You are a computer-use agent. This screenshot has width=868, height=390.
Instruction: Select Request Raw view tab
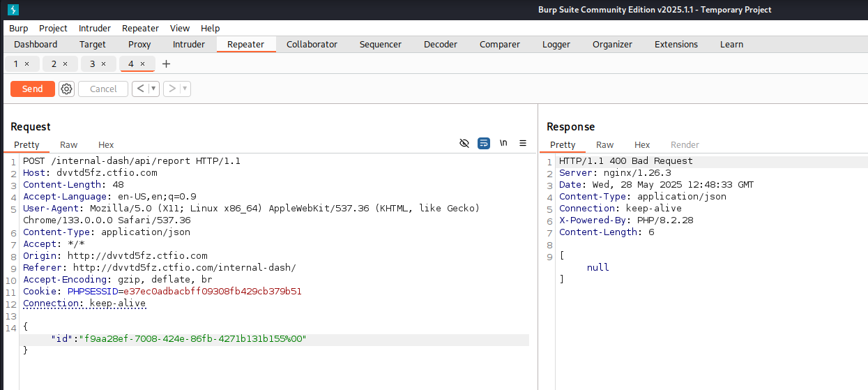click(68, 144)
